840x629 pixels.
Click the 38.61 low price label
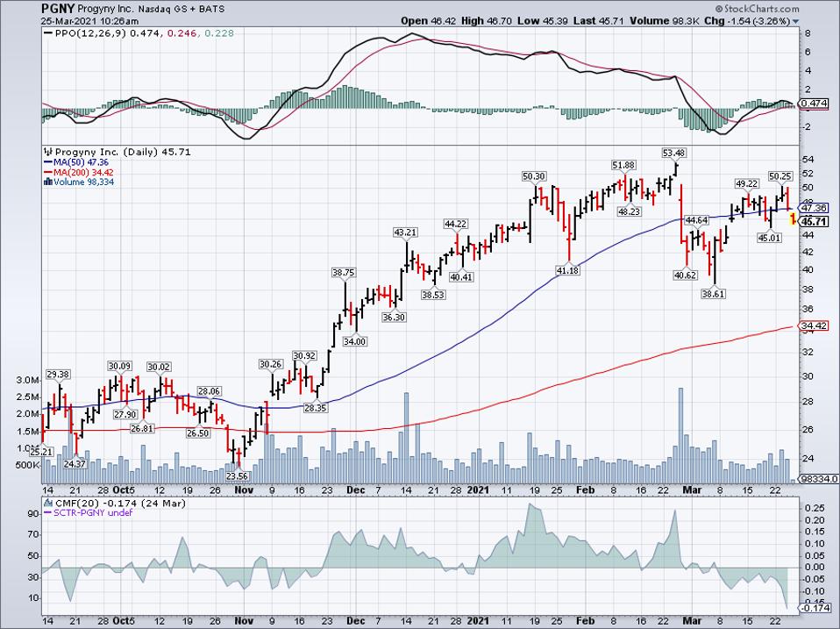pyautogui.click(x=714, y=294)
